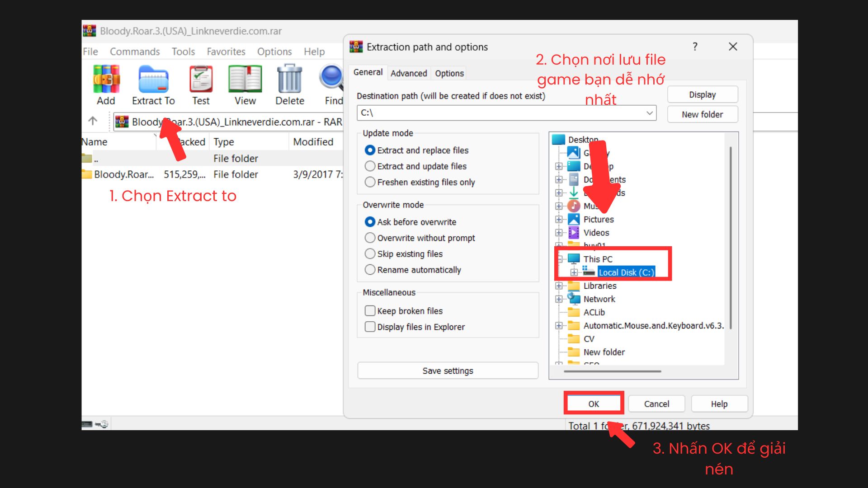
Task: Click the Modified column header
Action: coord(316,141)
